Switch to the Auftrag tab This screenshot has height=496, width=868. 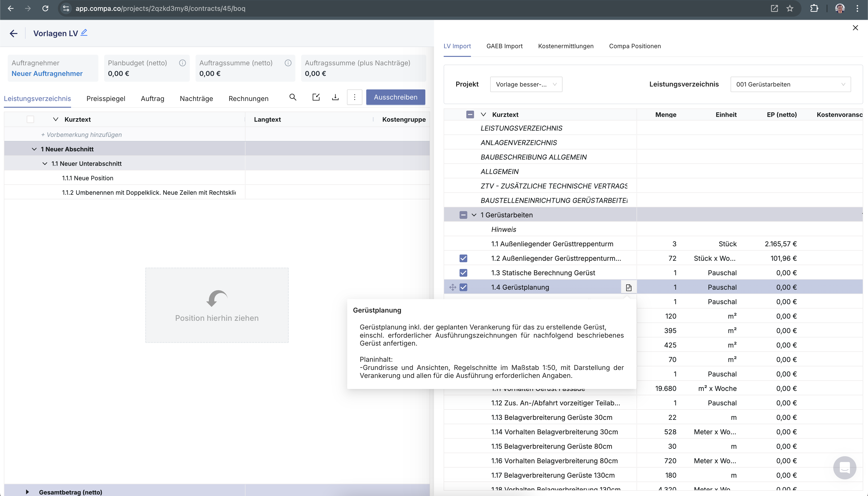[152, 98]
